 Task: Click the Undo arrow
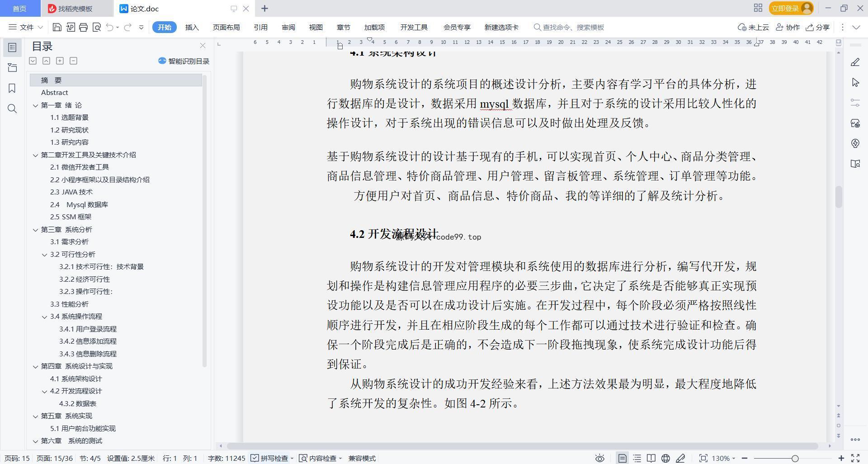109,27
